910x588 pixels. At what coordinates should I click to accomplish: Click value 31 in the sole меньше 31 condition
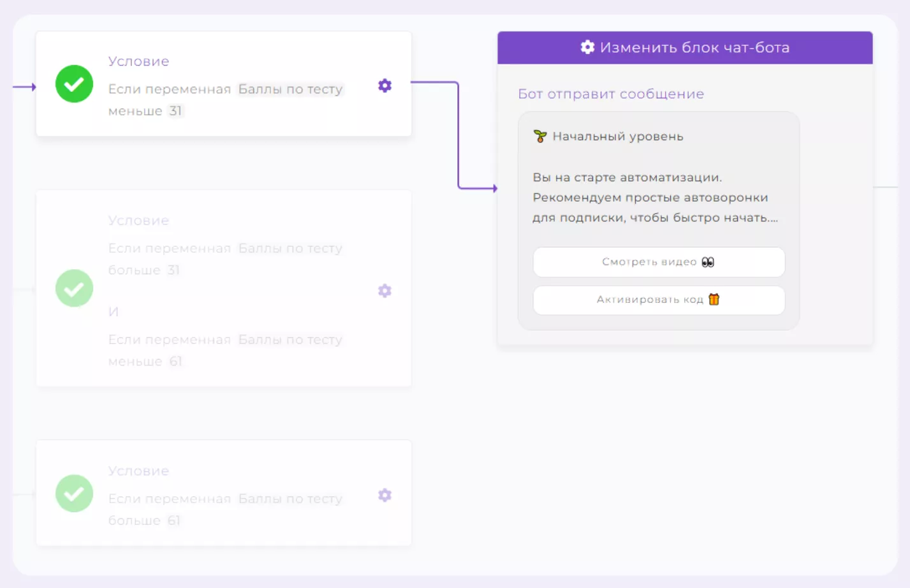coord(175,111)
